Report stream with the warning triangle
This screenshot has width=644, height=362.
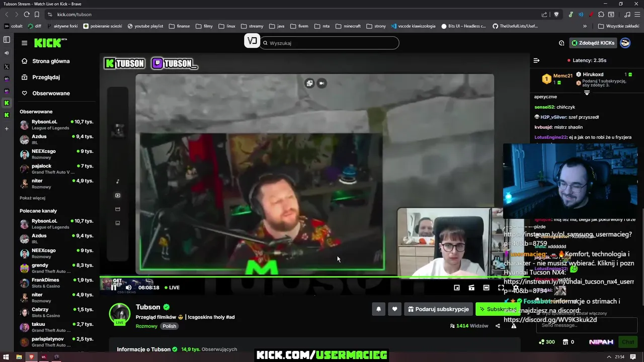click(514, 326)
